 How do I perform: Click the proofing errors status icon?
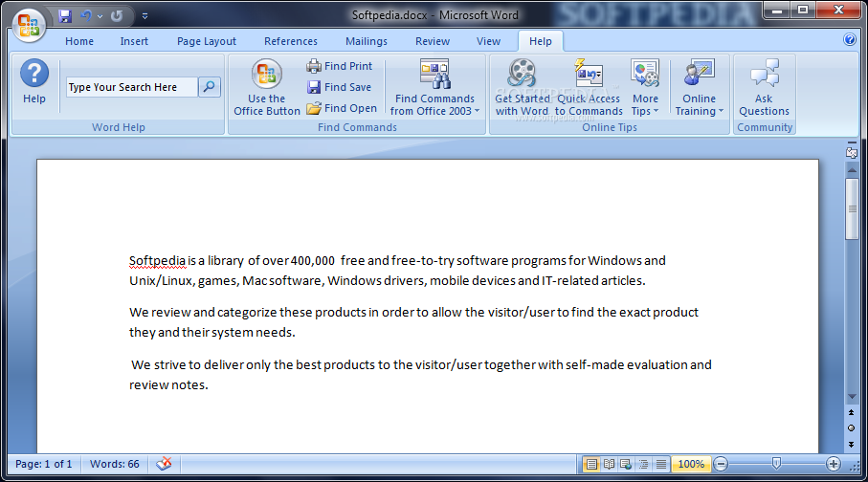click(164, 464)
